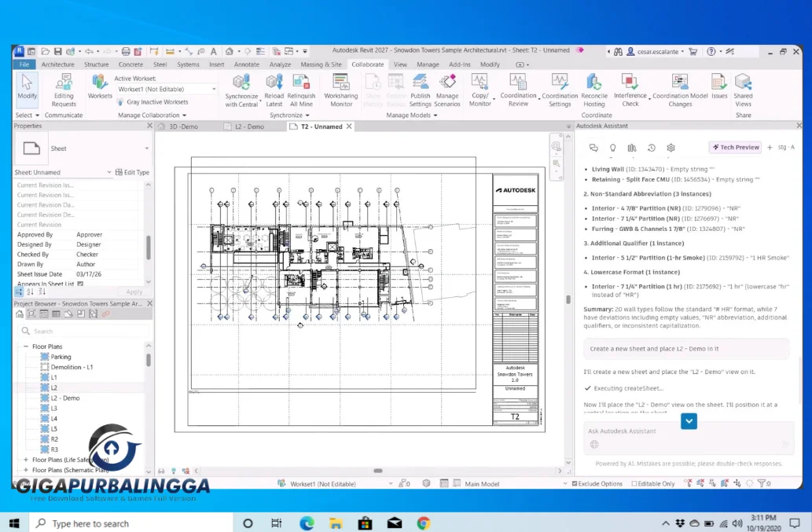Open the Worksets dialog
Screen dimensions: 812x532
pyautogui.click(x=99, y=86)
